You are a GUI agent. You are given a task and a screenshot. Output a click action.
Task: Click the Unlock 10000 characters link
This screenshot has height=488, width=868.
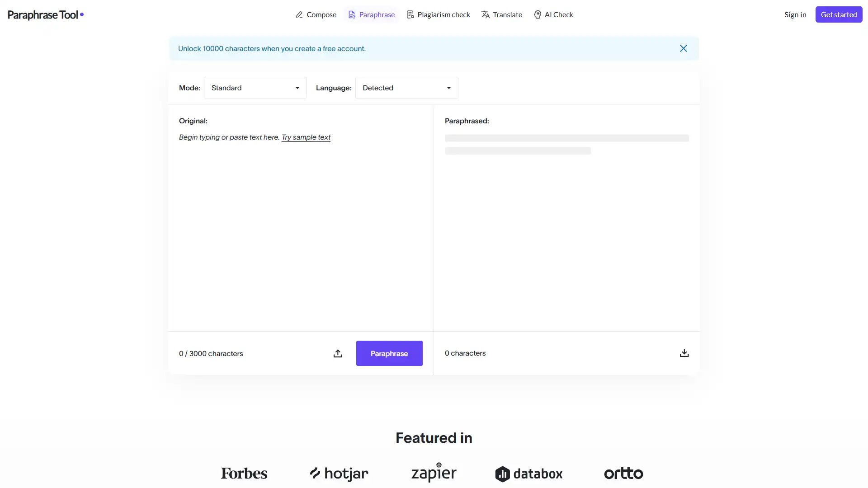pos(272,47)
